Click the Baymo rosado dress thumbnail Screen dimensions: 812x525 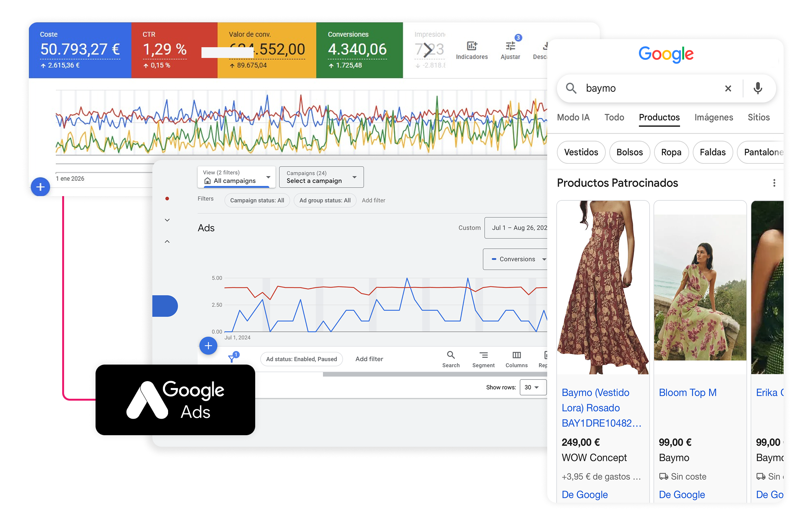click(603, 287)
